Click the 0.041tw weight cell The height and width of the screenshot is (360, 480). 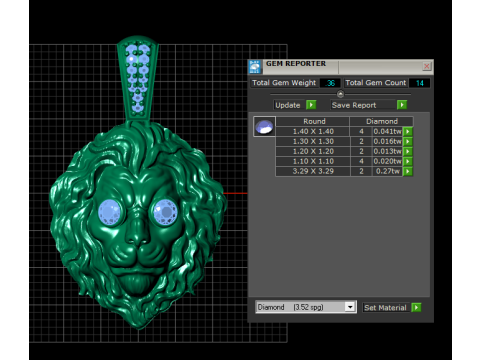pyautogui.click(x=387, y=131)
